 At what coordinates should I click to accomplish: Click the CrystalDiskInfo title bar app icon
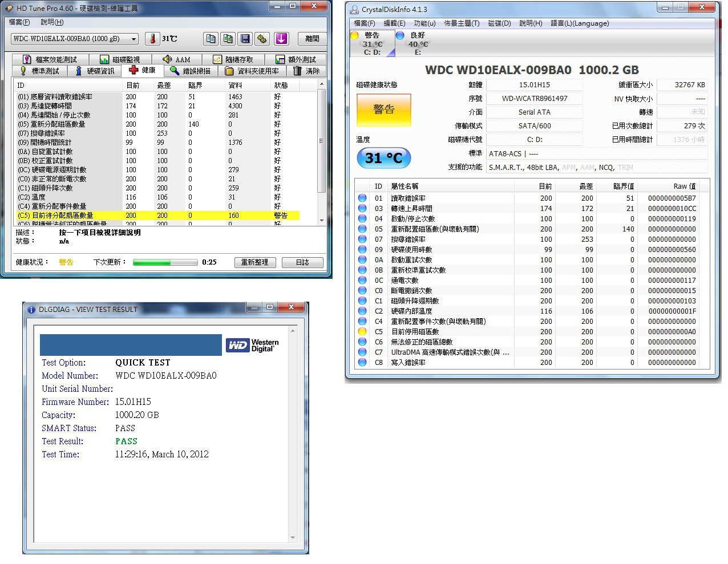[x=354, y=9]
